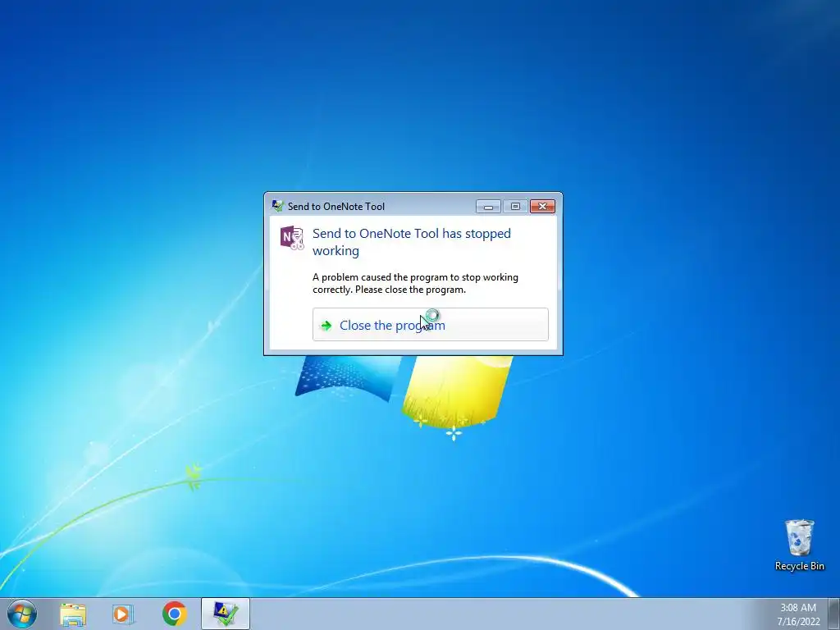Click the "Send to OneNote Tool has stopped working" heading
Viewport: 840px width, 630px height.
(412, 242)
